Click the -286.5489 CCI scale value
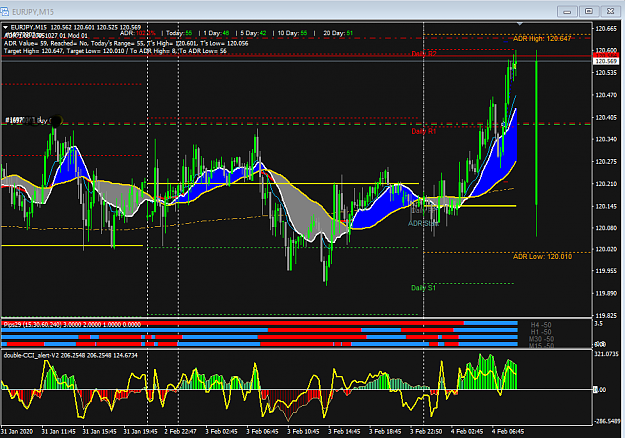The image size is (625, 438). [606, 421]
